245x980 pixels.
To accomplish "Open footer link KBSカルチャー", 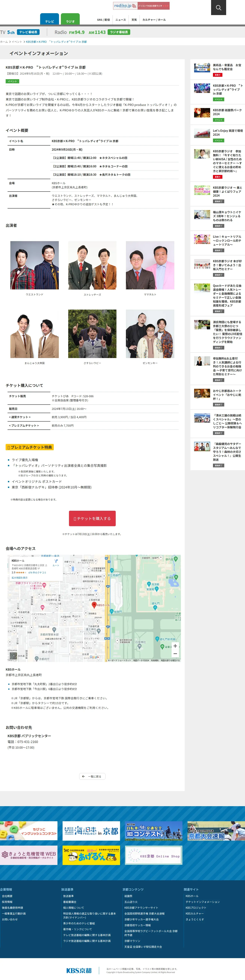I will pyautogui.click(x=194, y=913).
